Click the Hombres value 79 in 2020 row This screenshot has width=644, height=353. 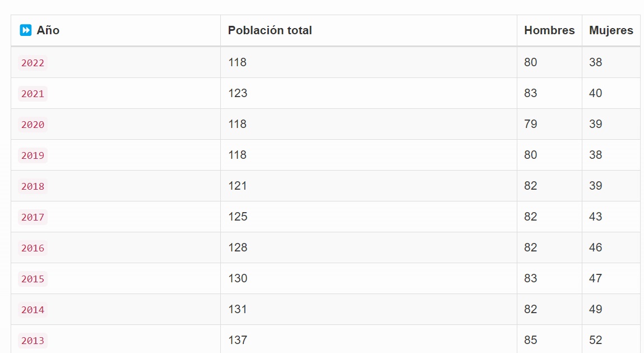[530, 124]
